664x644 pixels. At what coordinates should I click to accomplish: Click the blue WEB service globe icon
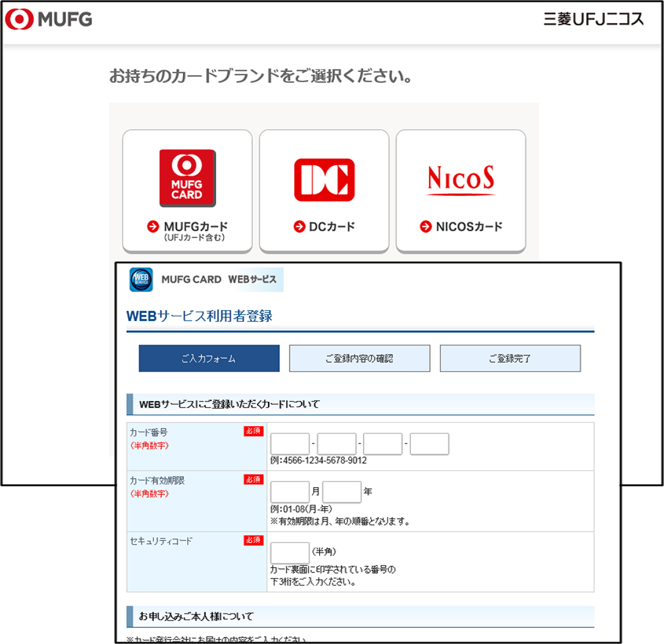[141, 280]
